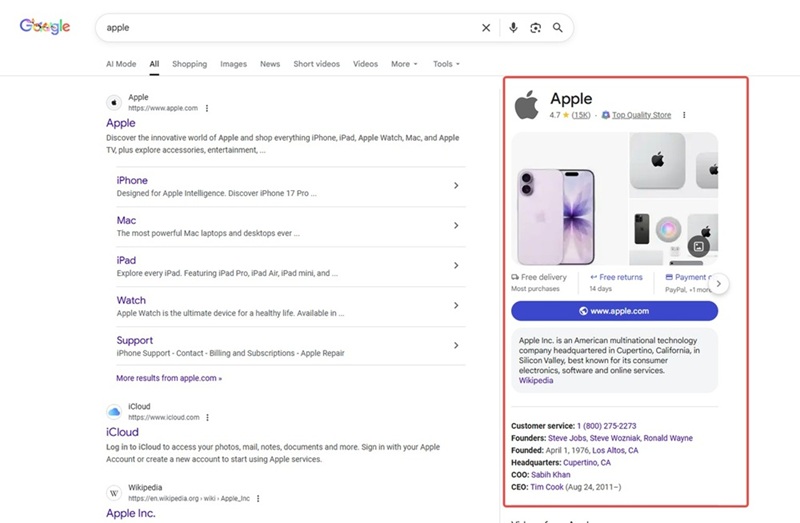Switch to AI Mode tab
The height and width of the screenshot is (523, 800).
(121, 64)
